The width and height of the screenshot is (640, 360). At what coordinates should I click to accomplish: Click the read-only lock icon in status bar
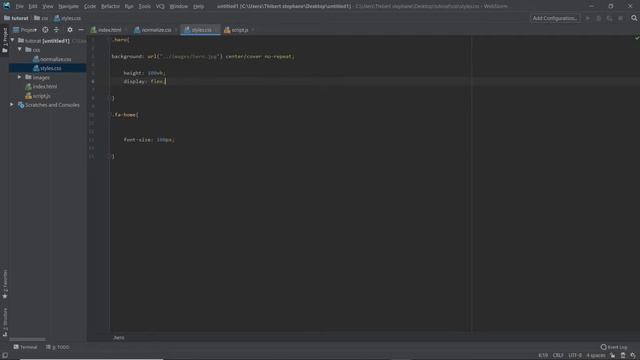612,355
